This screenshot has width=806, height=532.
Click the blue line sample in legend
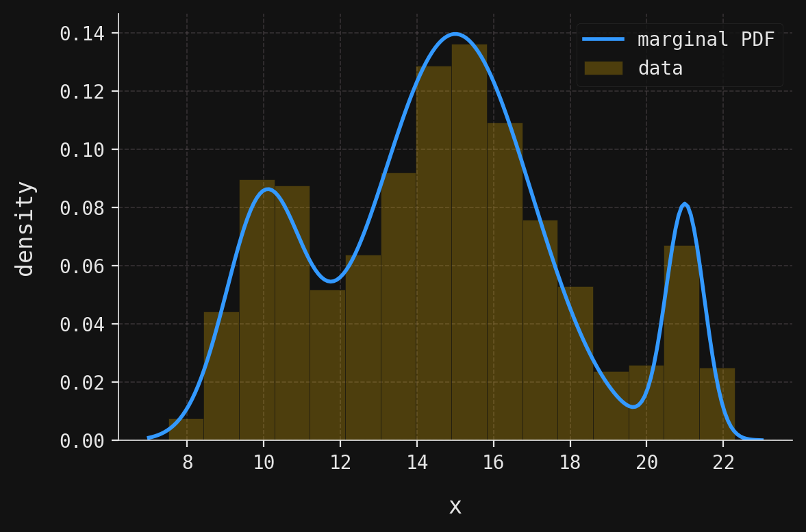click(603, 40)
